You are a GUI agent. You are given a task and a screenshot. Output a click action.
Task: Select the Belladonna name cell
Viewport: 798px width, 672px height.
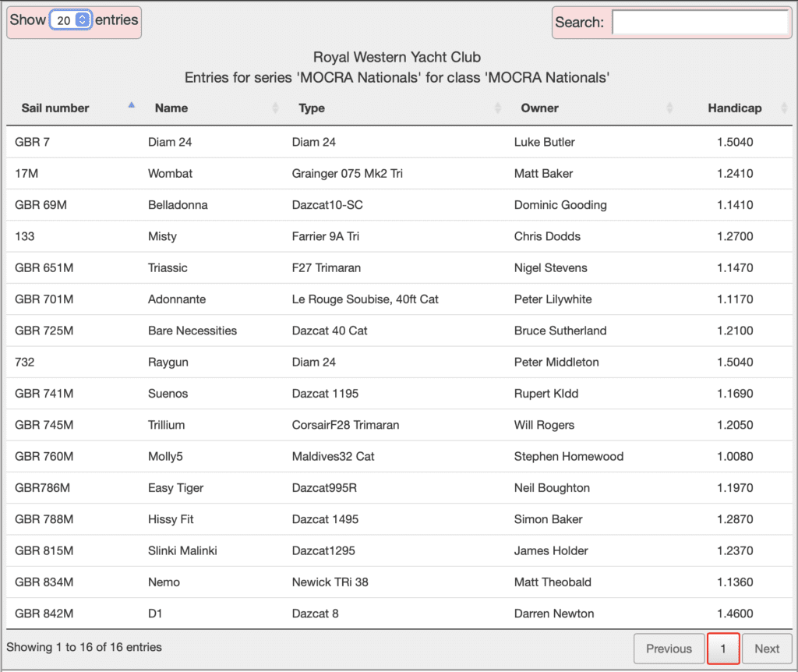178,205
